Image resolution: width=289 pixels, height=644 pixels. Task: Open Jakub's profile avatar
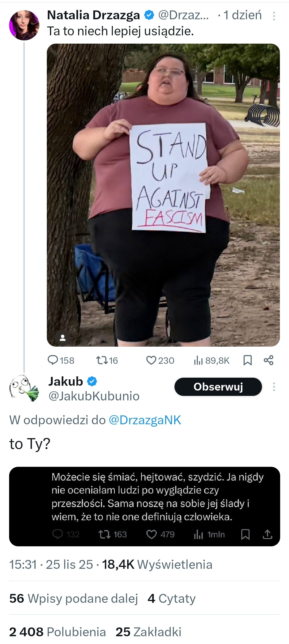[x=24, y=388]
